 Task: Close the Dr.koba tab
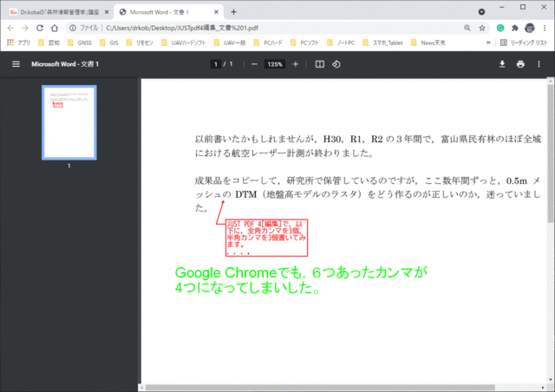(x=107, y=12)
